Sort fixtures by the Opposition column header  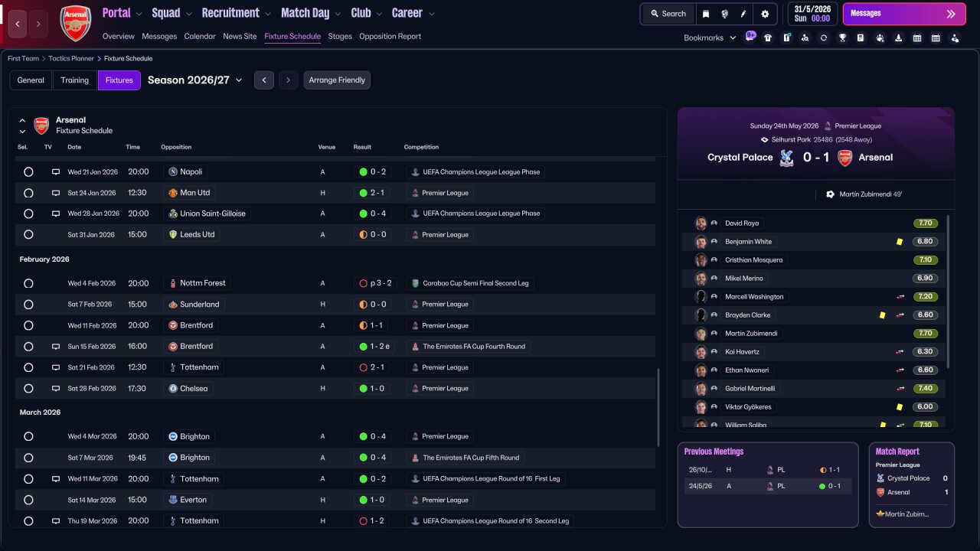pyautogui.click(x=176, y=147)
